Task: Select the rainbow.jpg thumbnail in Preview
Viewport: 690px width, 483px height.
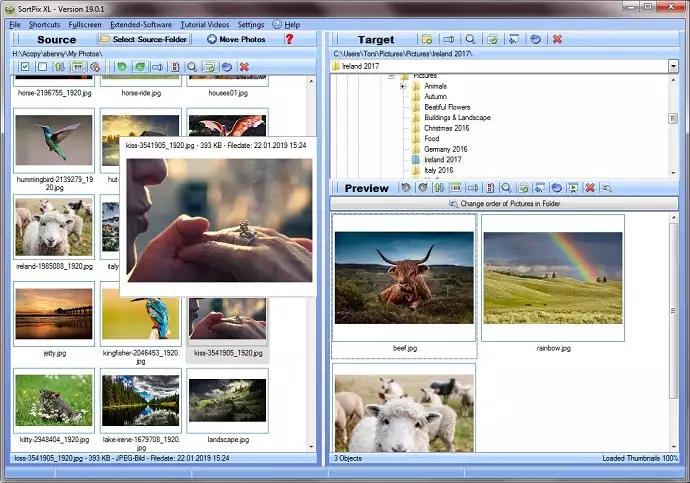Action: 552,277
